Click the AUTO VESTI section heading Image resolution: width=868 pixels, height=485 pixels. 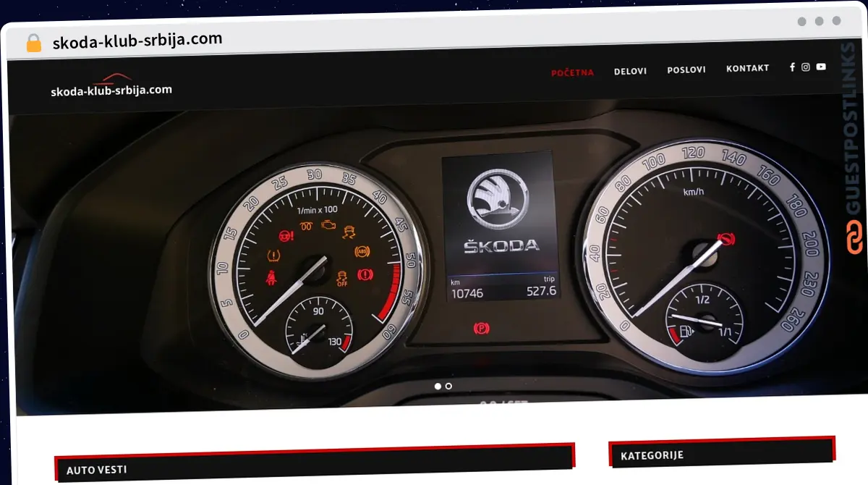96,471
